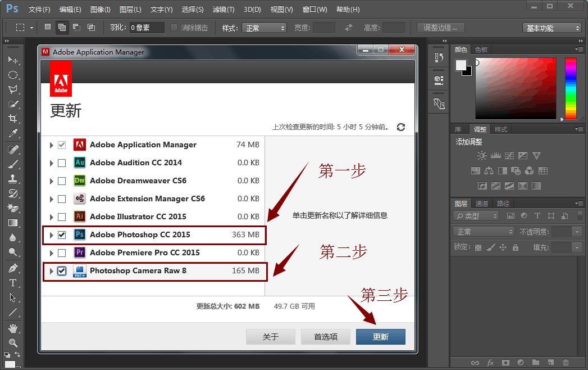Refresh the update check in Application Manager
Image resolution: width=588 pixels, height=370 pixels.
coord(401,127)
